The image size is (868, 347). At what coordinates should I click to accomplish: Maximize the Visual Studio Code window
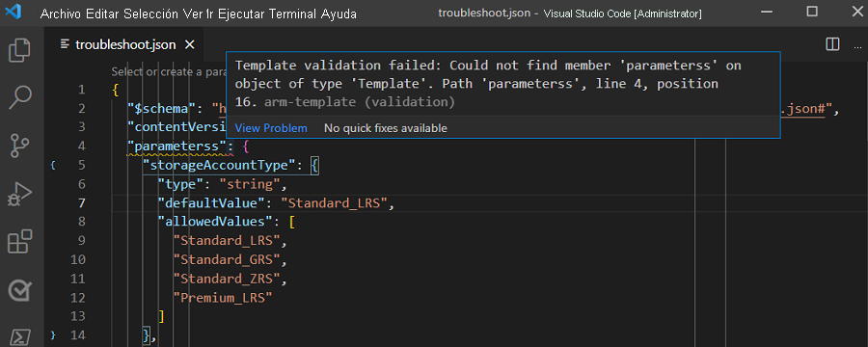[x=812, y=12]
